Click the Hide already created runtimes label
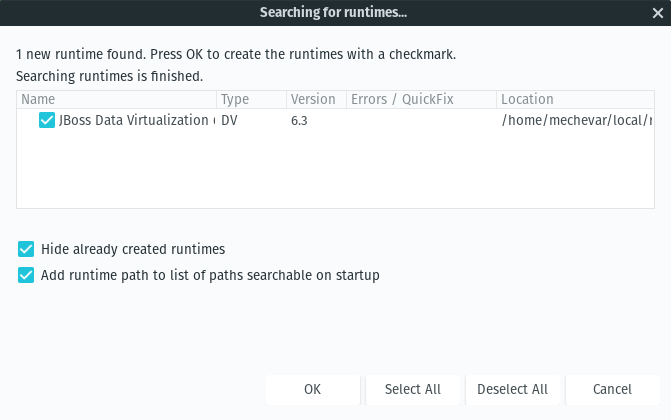 pos(133,249)
